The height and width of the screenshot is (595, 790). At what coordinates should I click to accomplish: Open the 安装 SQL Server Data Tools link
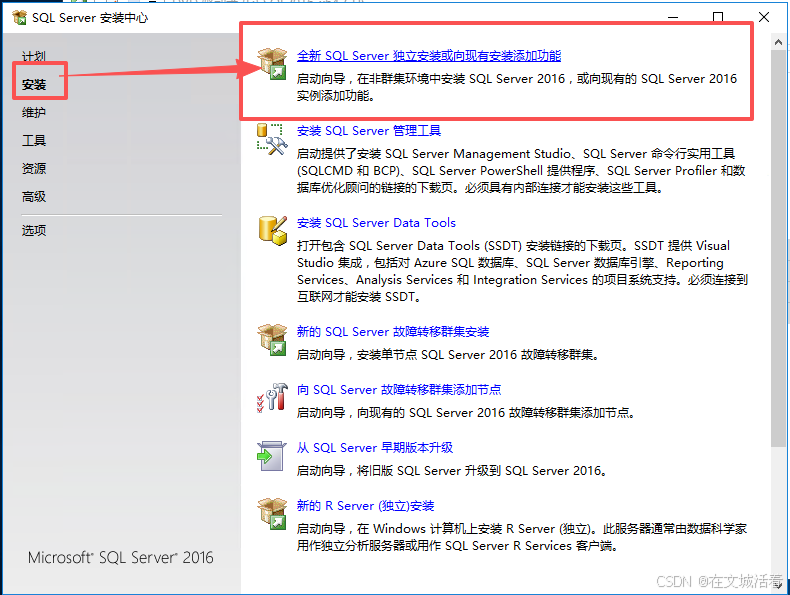point(376,223)
